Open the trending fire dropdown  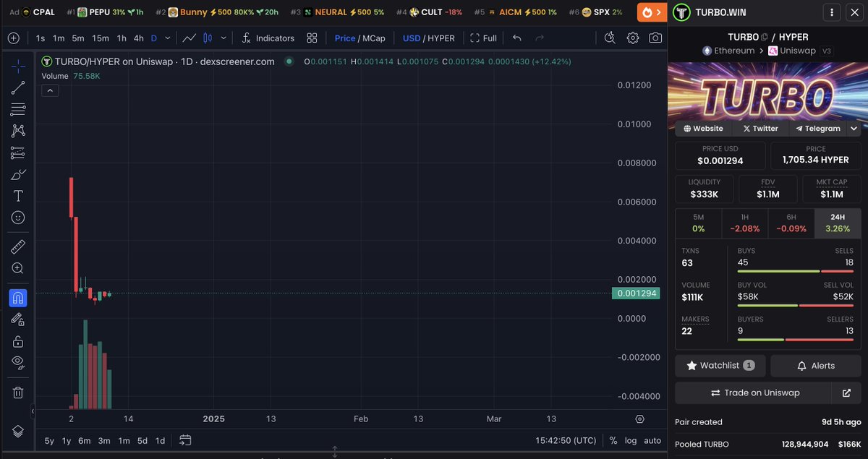click(652, 12)
